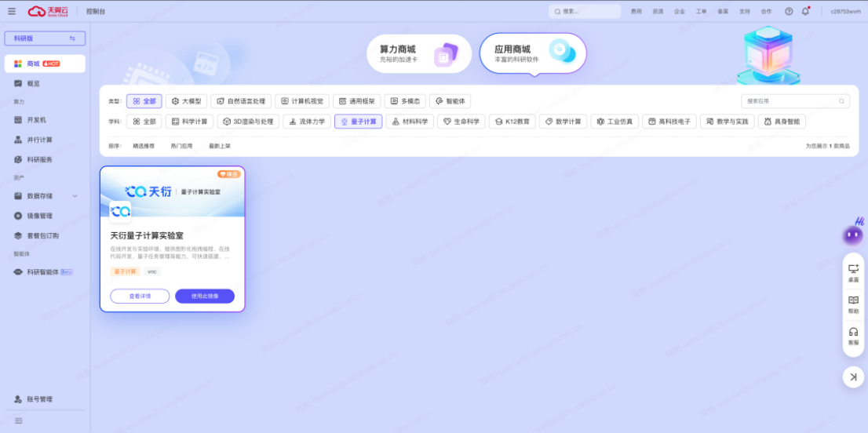Switch edition via the 科研版 selector

coord(45,38)
